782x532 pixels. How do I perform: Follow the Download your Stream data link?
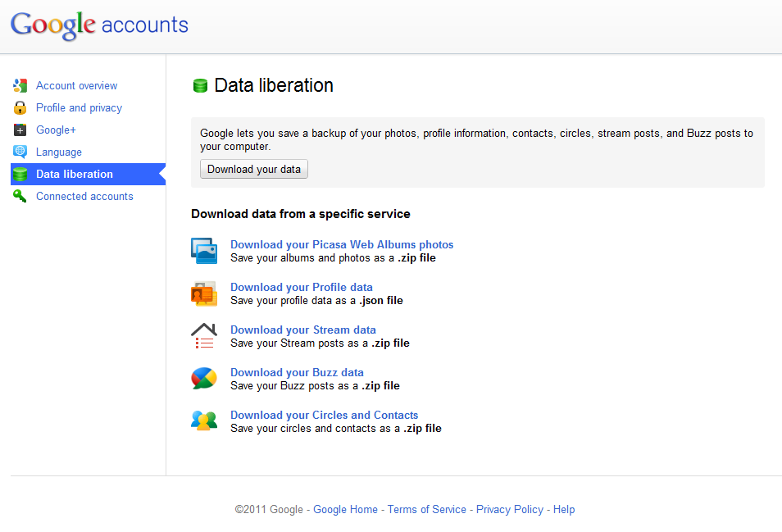[302, 330]
